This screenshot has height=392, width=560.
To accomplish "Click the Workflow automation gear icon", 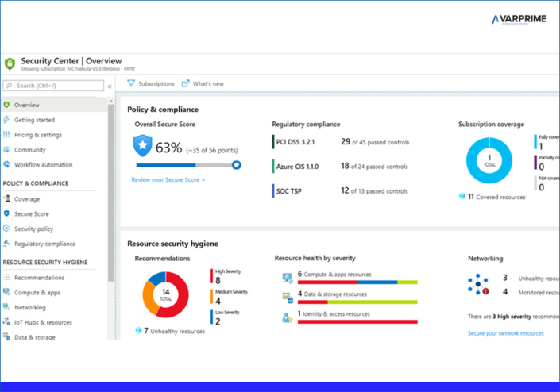I will (x=6, y=164).
